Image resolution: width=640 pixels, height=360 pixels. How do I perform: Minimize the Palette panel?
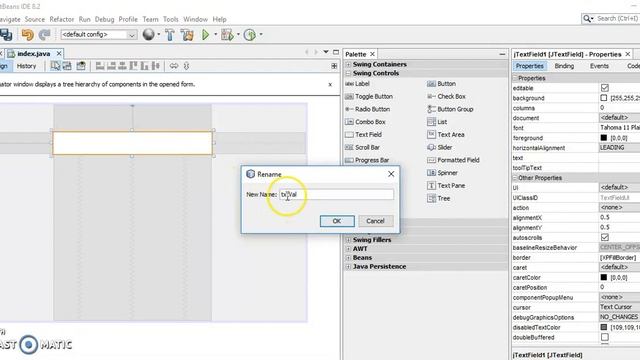click(x=502, y=54)
